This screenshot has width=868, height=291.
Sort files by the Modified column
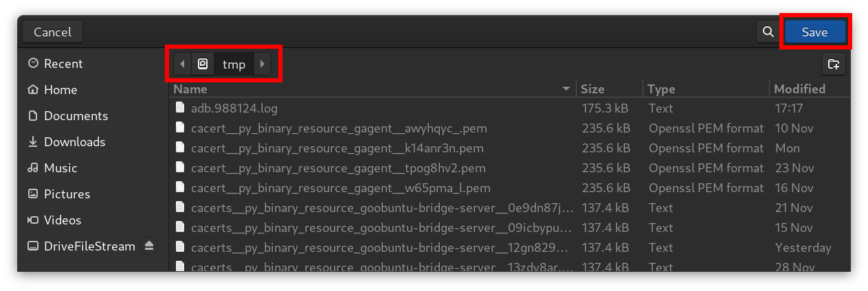click(x=799, y=89)
